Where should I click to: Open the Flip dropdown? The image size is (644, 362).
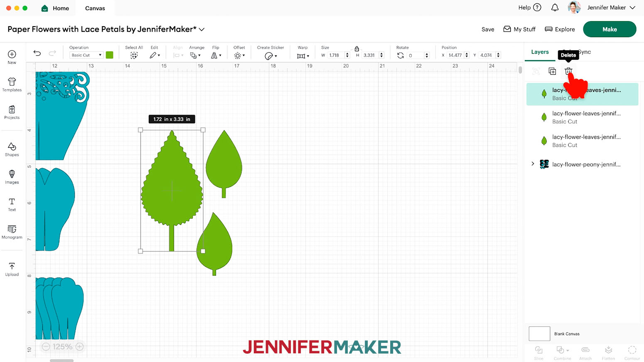(216, 55)
